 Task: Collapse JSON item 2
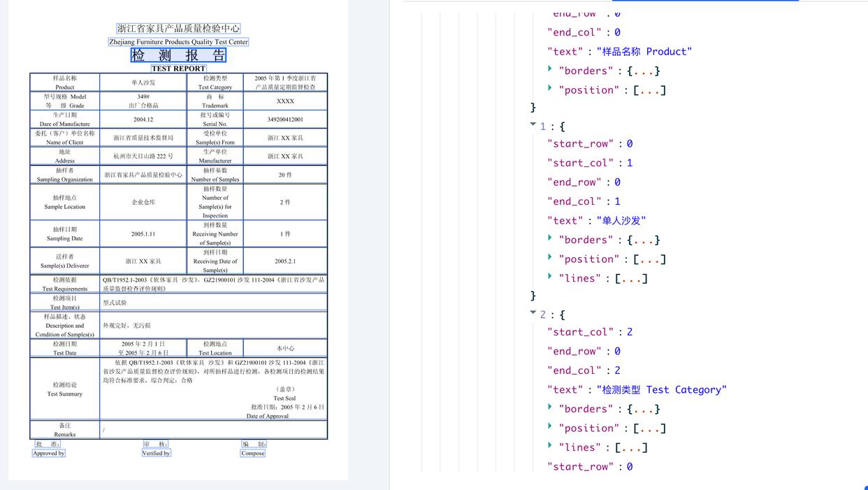point(533,313)
